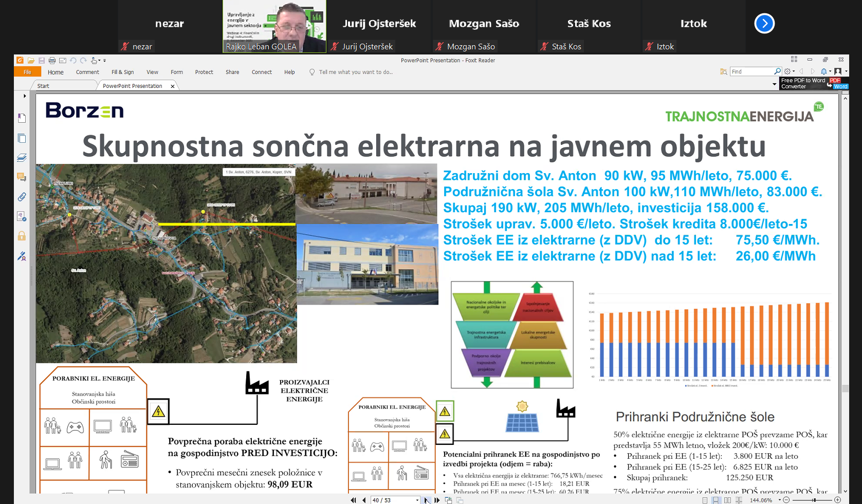Expand the zoom percentage dropdown

coord(779,500)
